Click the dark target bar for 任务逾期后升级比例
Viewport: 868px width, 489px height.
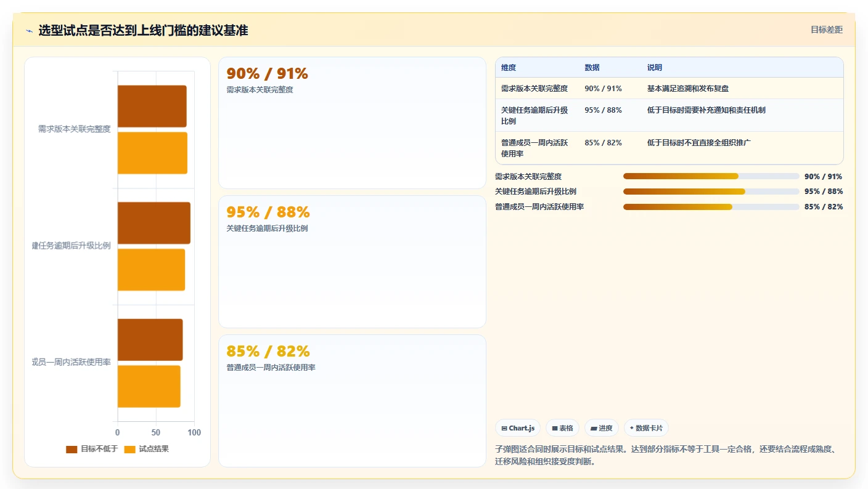pyautogui.click(x=154, y=223)
